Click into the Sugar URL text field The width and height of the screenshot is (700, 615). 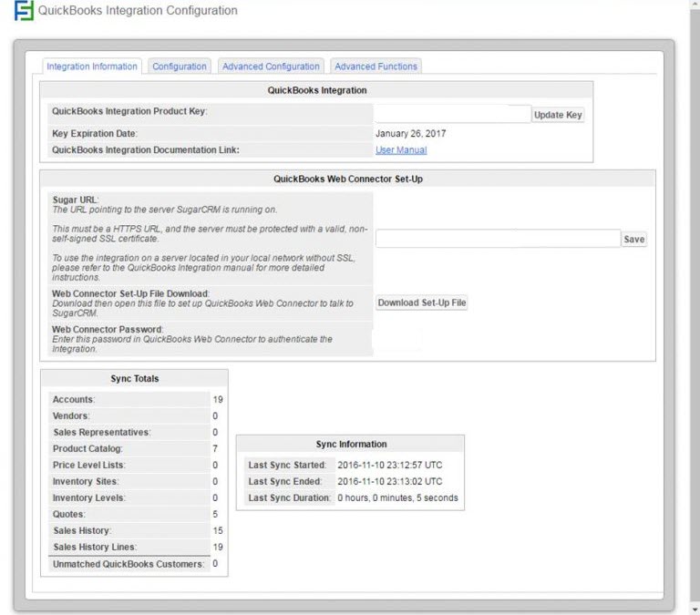point(498,239)
